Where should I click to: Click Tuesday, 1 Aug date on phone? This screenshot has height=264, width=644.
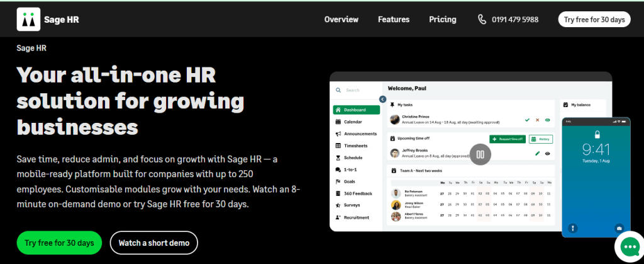pyautogui.click(x=597, y=161)
